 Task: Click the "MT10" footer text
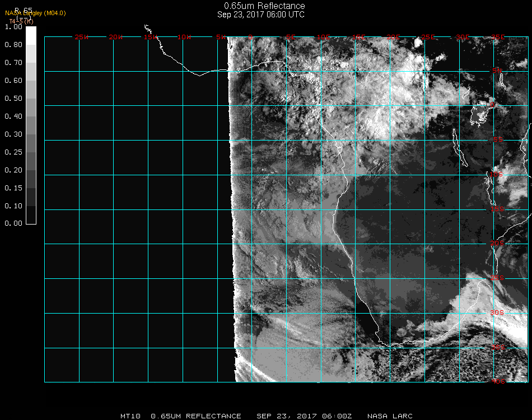pyautogui.click(x=130, y=416)
